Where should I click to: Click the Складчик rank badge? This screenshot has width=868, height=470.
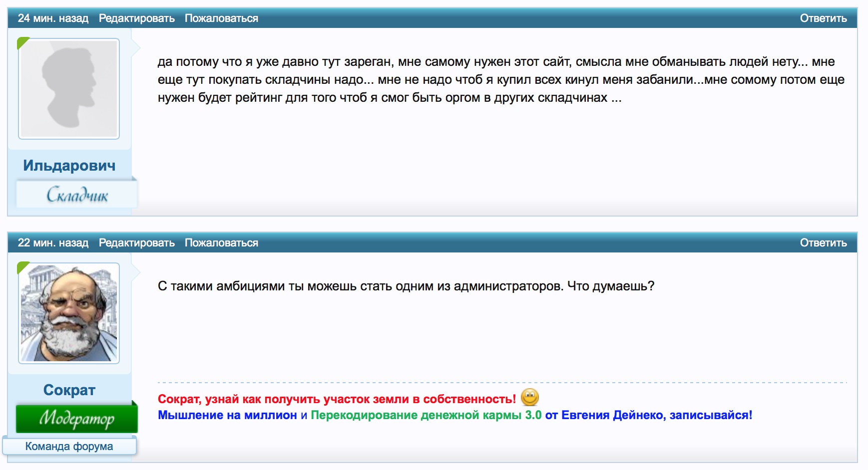pos(77,195)
